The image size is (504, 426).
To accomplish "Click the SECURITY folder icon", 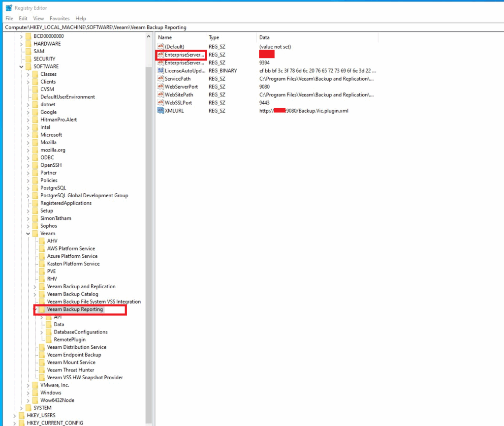I will [x=28, y=59].
